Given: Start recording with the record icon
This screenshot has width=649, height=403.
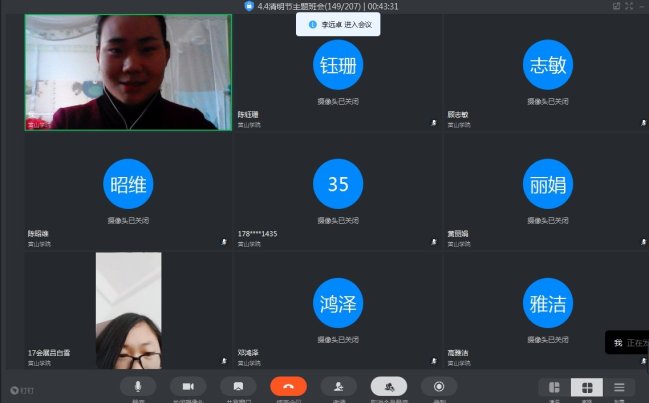Looking at the screenshot, I should (439, 386).
